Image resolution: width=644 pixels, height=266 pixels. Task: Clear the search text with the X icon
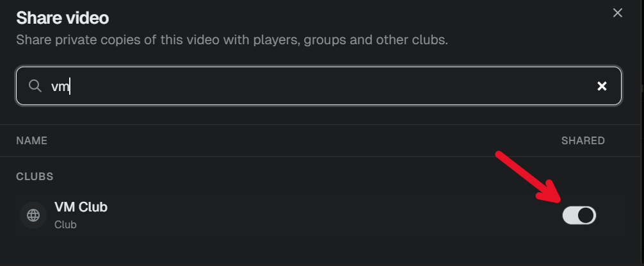pyautogui.click(x=602, y=86)
